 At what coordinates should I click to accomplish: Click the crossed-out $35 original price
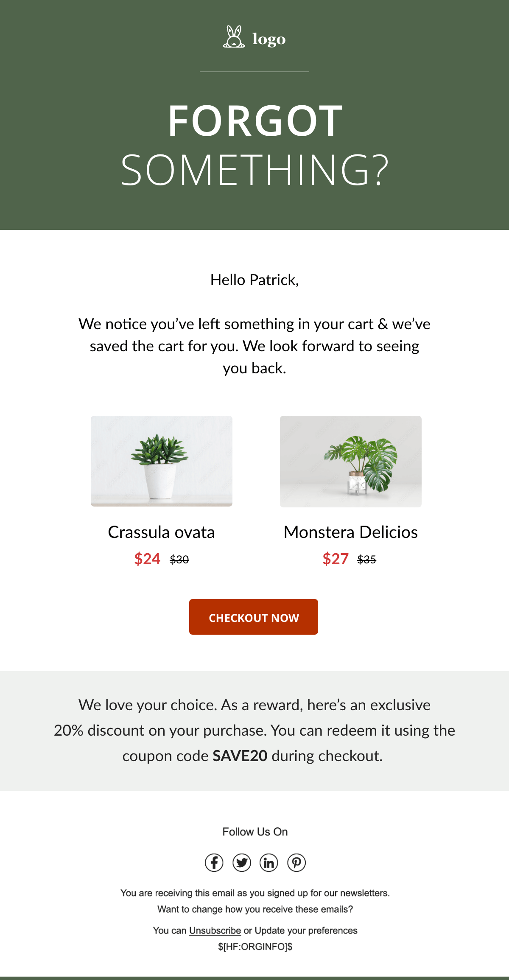click(x=367, y=560)
